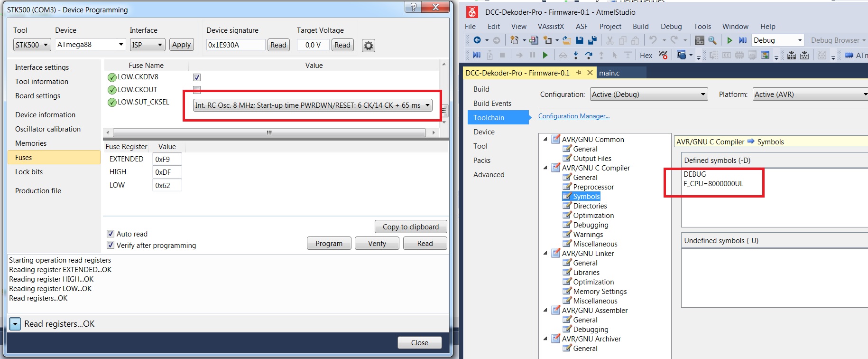This screenshot has width=868, height=359.
Task: Open the Configuration Active (Debug) dropdown
Action: coord(649,94)
